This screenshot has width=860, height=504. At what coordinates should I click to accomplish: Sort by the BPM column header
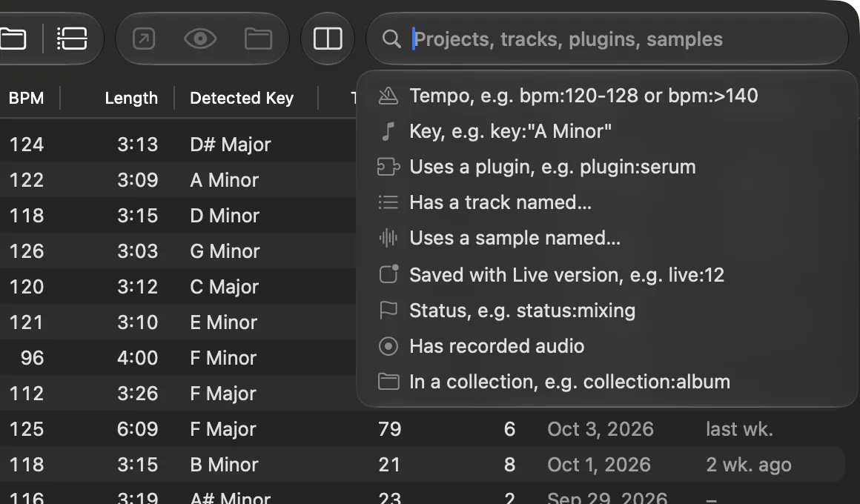27,98
